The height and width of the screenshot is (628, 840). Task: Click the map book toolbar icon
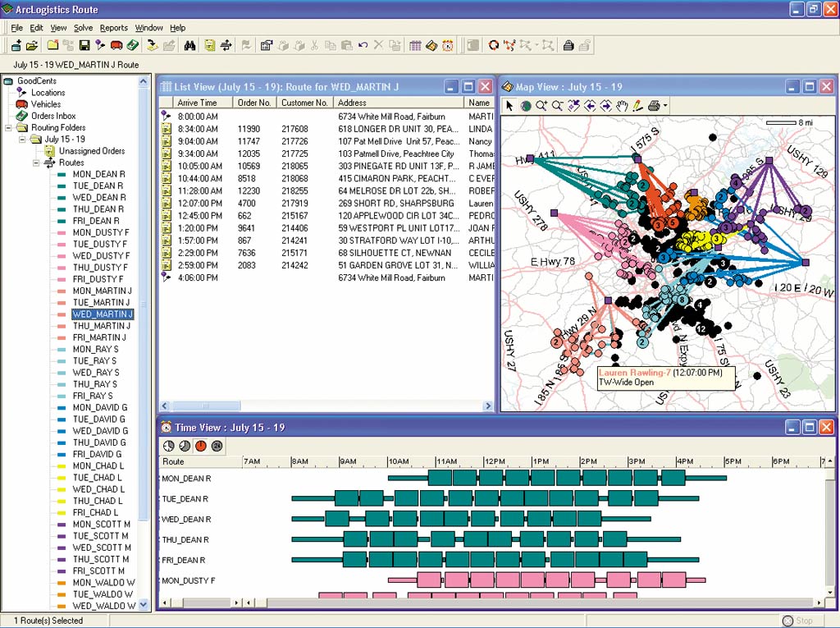click(431, 46)
